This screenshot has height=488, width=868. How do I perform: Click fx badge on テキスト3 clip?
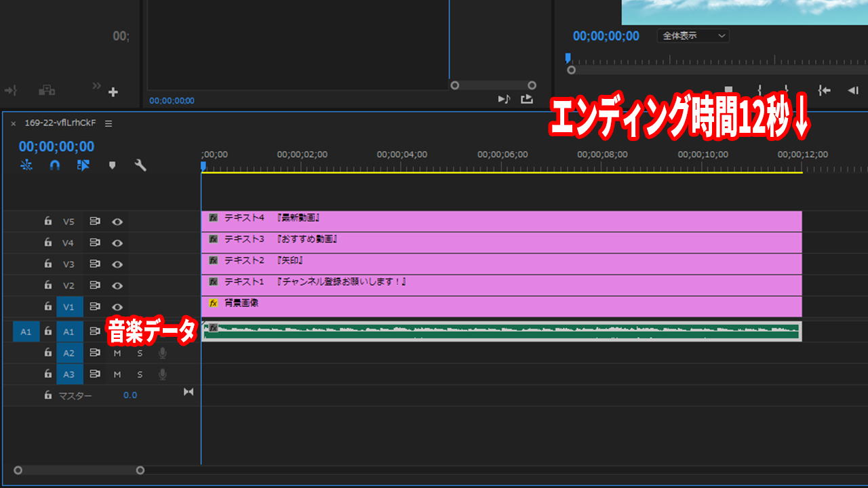coord(214,239)
